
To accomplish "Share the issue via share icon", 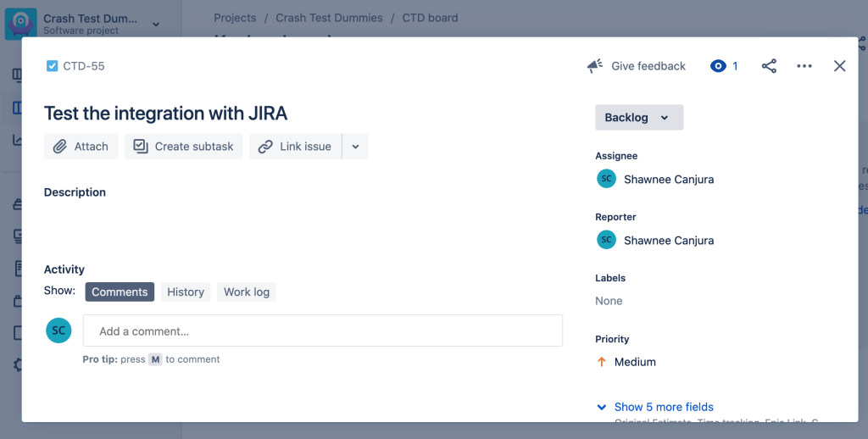I will coord(769,66).
